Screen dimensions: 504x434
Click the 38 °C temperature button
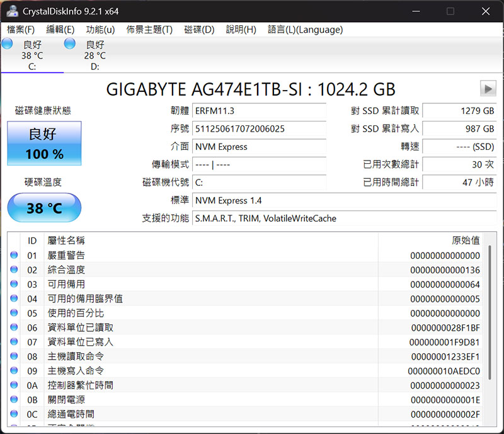click(44, 207)
